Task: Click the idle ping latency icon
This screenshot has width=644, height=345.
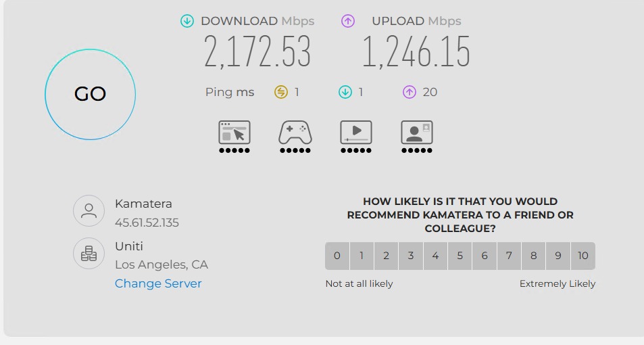Action: [281, 92]
